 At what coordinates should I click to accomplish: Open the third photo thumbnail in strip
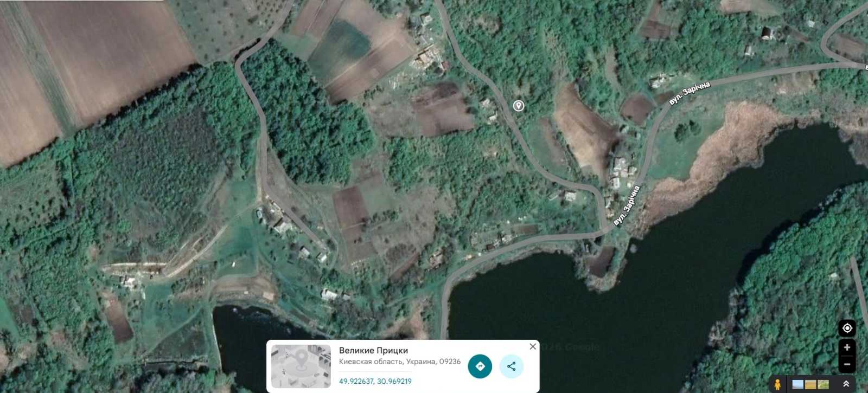click(824, 384)
